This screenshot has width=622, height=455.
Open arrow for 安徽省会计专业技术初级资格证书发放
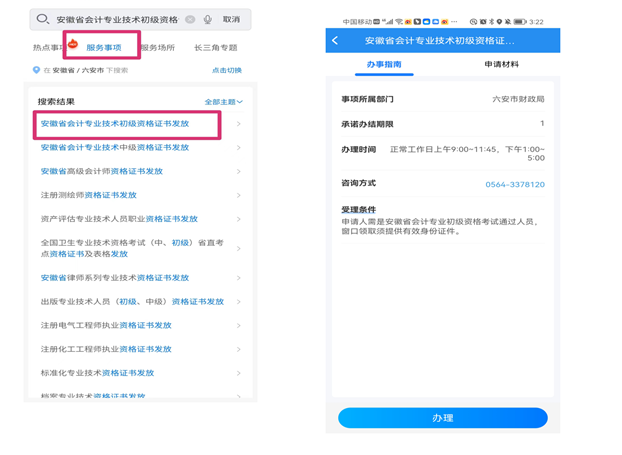(x=238, y=125)
